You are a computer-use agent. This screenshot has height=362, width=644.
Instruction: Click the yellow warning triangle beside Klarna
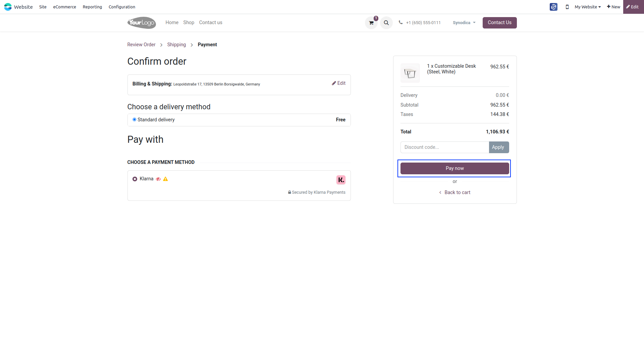click(x=165, y=179)
